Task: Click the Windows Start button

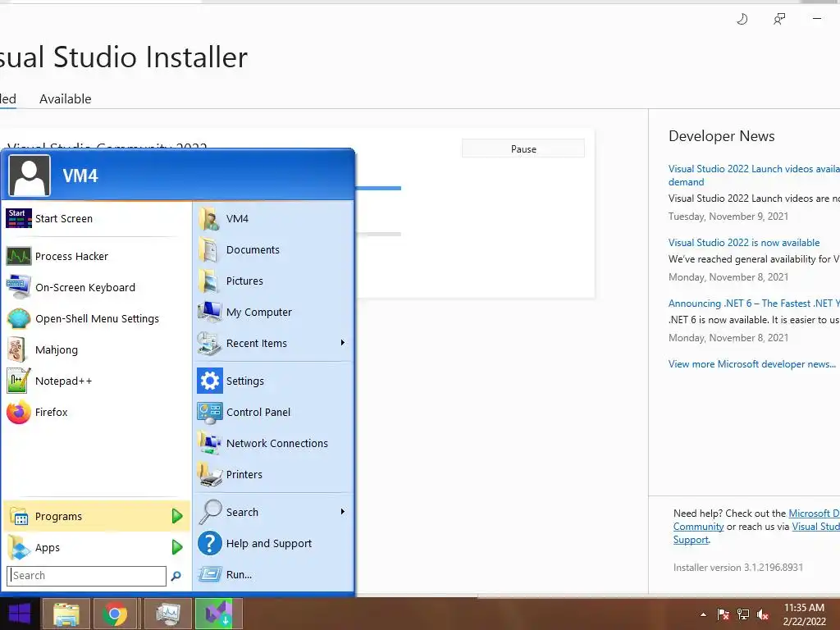Action: pyautogui.click(x=20, y=614)
